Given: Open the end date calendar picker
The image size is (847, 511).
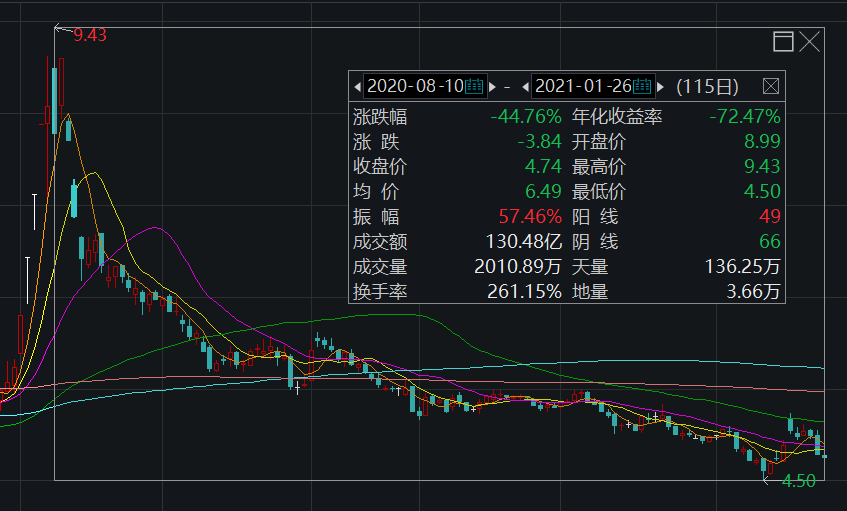Looking at the screenshot, I should click(643, 86).
